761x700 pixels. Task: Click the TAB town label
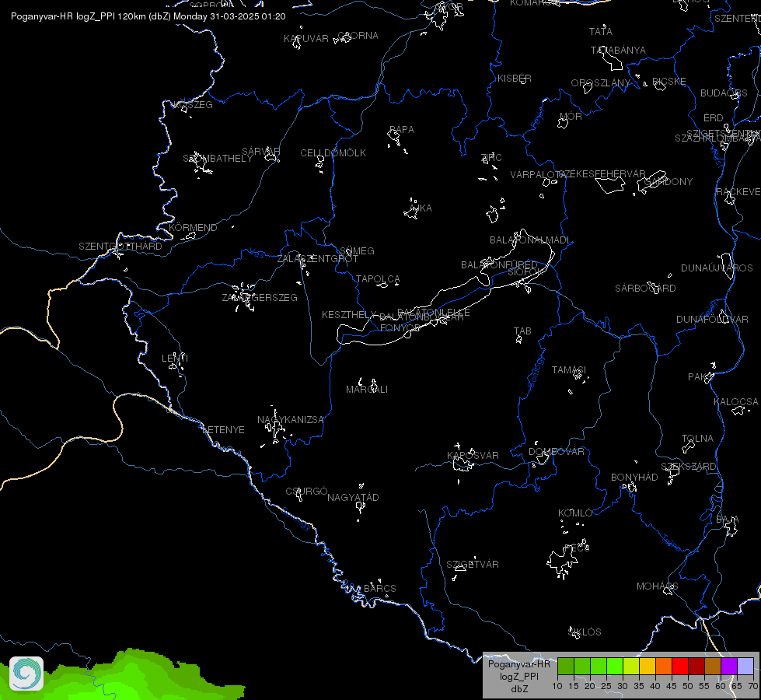pyautogui.click(x=522, y=331)
